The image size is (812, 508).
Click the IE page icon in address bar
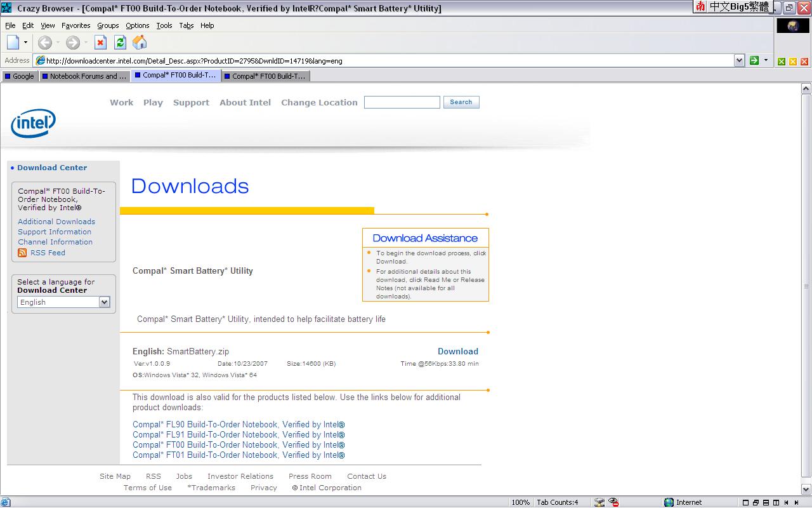40,61
